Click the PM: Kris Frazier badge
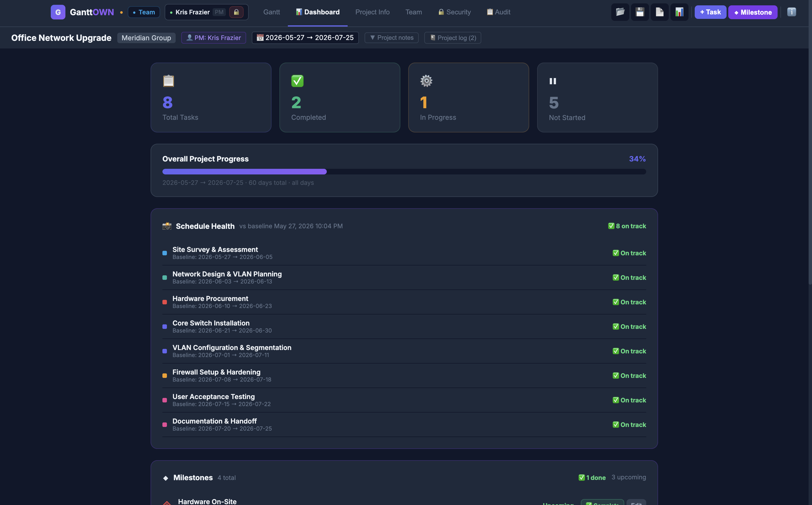Viewport: 812px width, 505px height. [x=213, y=38]
